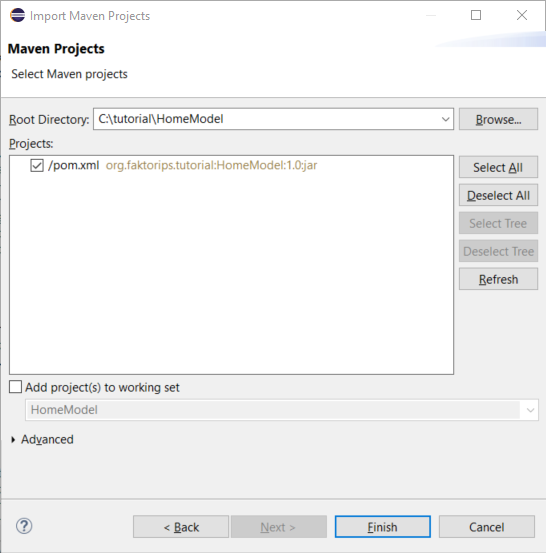Expand the Advanced section
This screenshot has width=546, height=553.
(x=13, y=439)
